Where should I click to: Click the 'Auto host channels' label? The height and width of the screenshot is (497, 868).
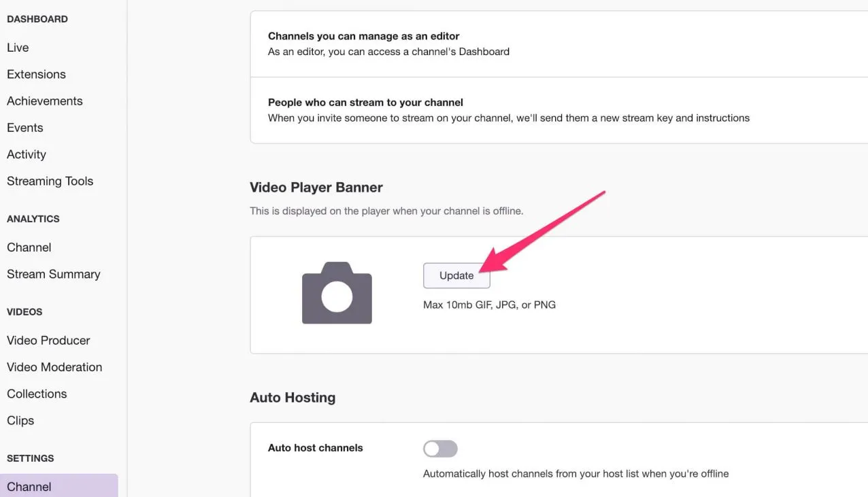tap(316, 448)
